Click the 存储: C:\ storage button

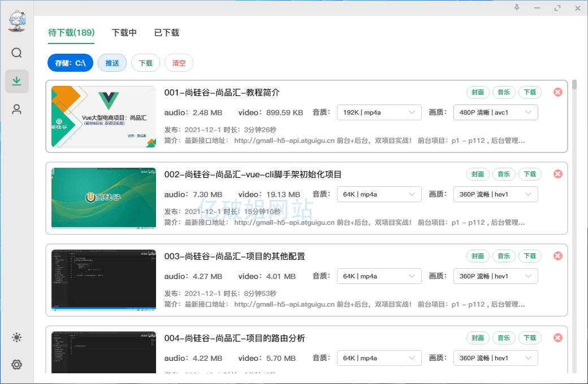click(x=70, y=63)
